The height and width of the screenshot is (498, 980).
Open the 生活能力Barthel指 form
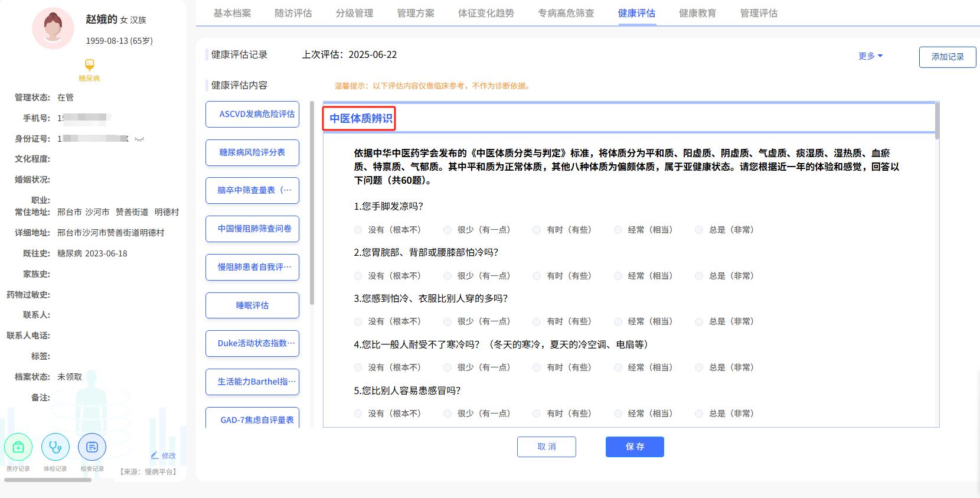(252, 382)
